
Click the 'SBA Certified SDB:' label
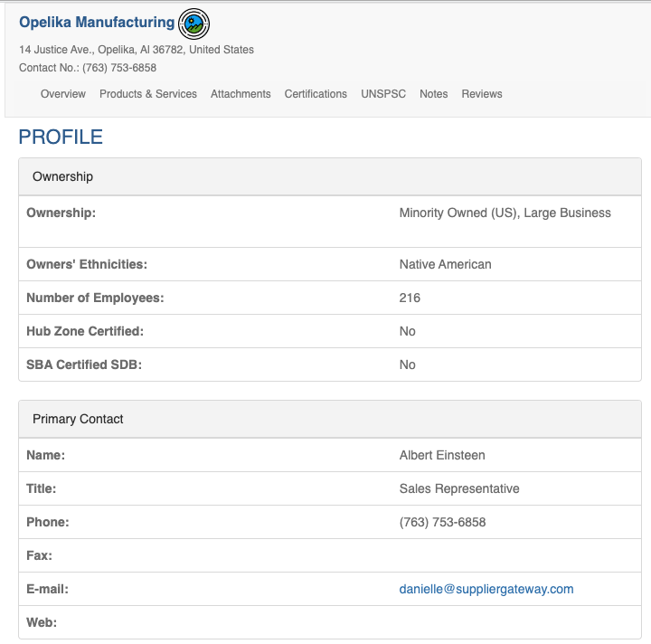tap(84, 365)
